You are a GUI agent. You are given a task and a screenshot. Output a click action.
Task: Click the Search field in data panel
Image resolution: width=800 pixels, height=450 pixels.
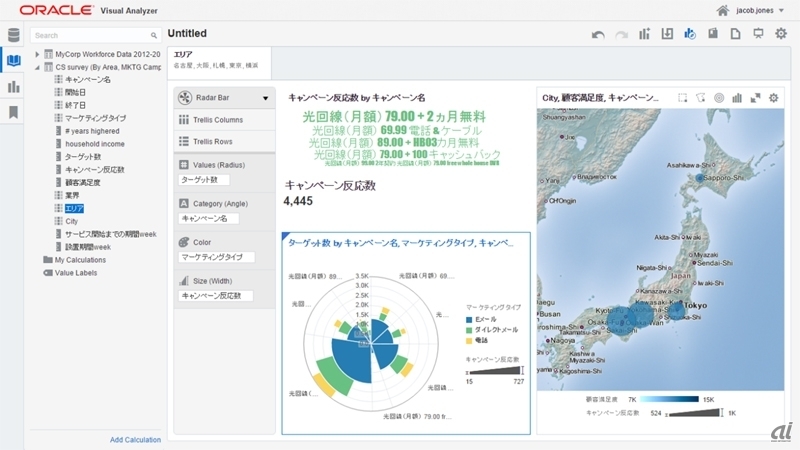[95, 35]
